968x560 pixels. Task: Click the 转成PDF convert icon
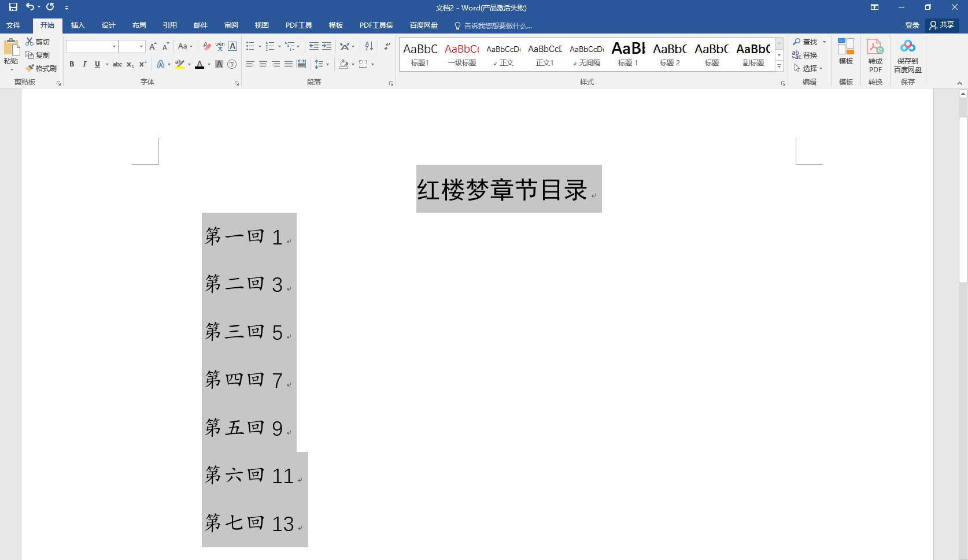click(875, 55)
